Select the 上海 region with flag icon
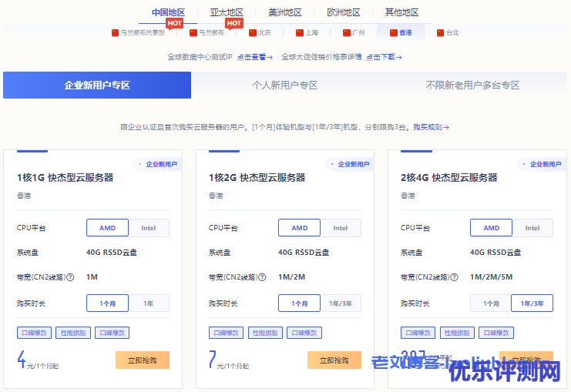Screen dimensions: 571x392 point(306,32)
